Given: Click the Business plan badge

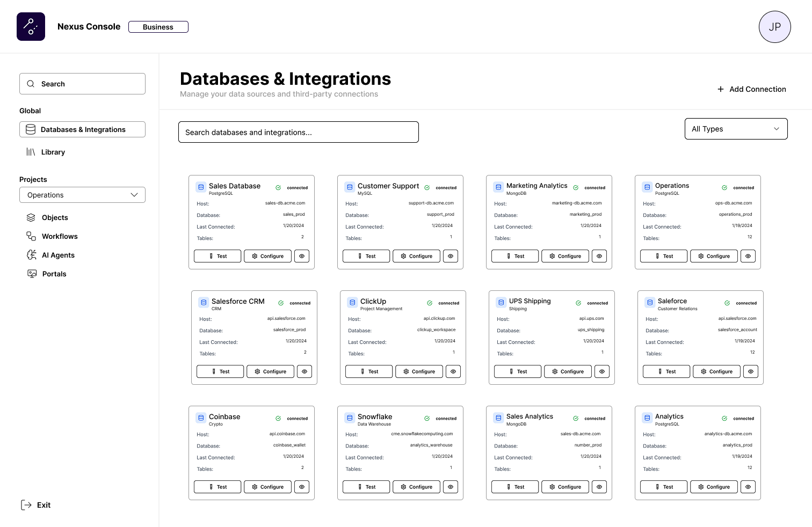Looking at the screenshot, I should 158,27.
